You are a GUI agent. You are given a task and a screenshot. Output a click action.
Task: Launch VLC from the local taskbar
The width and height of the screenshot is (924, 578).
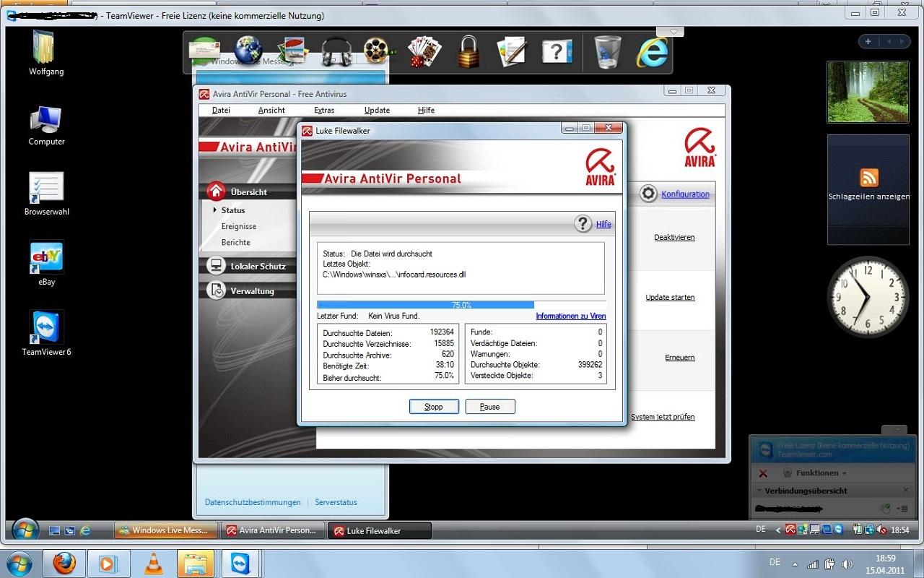(x=153, y=564)
